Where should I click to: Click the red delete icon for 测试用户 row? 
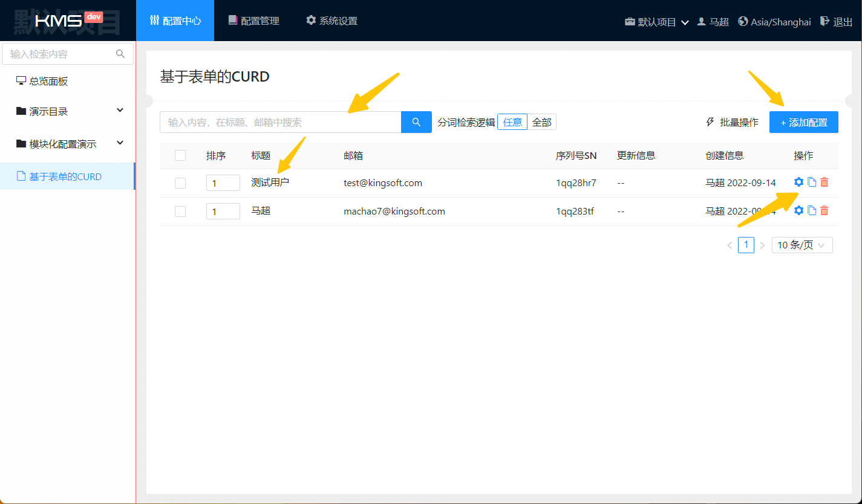(824, 182)
